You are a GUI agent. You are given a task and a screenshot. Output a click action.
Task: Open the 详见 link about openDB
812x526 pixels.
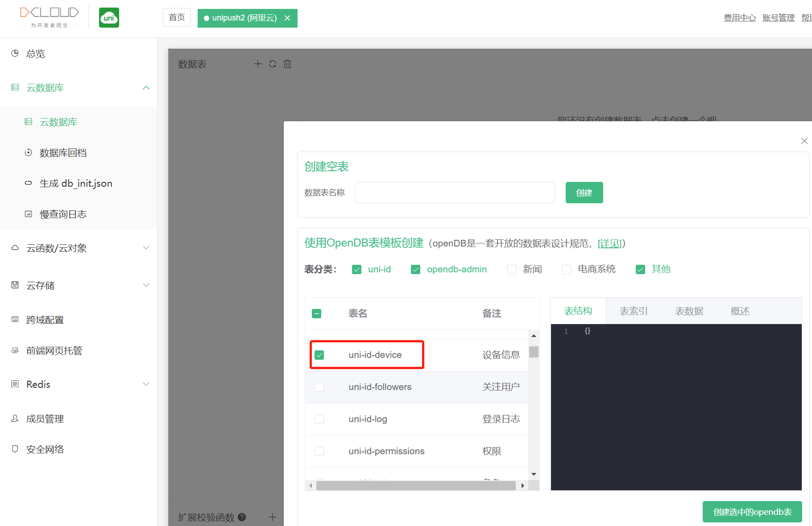click(609, 244)
